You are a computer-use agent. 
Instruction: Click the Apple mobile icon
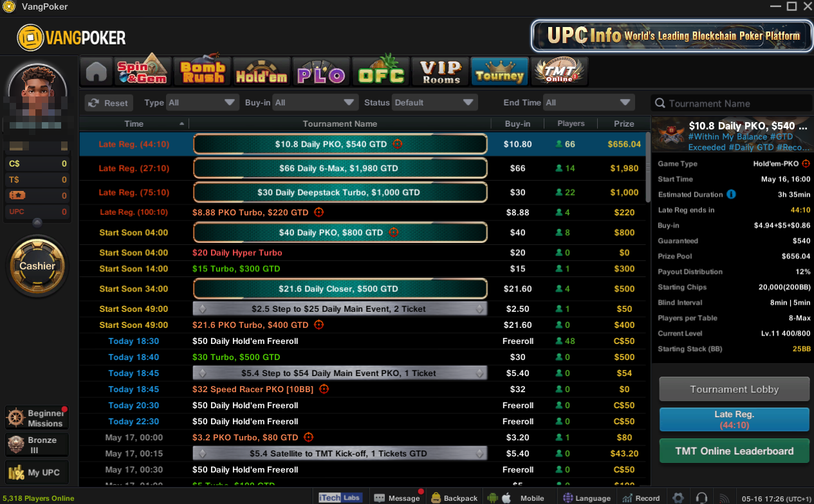pos(506,498)
